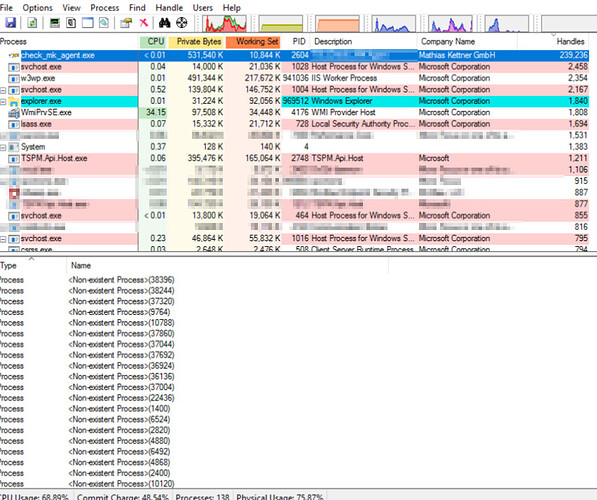This screenshot has height=500, width=597.
Task: Sort by the Working Set column header
Action: [253, 42]
